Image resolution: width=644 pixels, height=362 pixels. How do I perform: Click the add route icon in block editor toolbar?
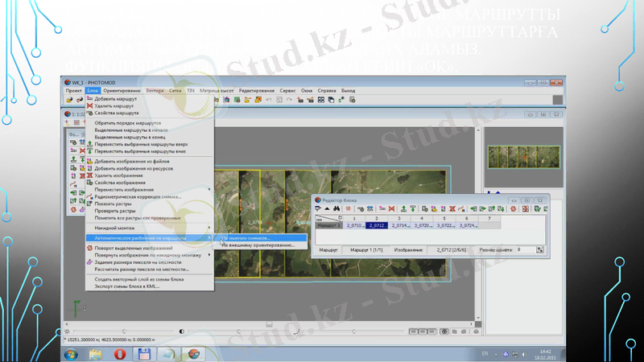[382, 209]
